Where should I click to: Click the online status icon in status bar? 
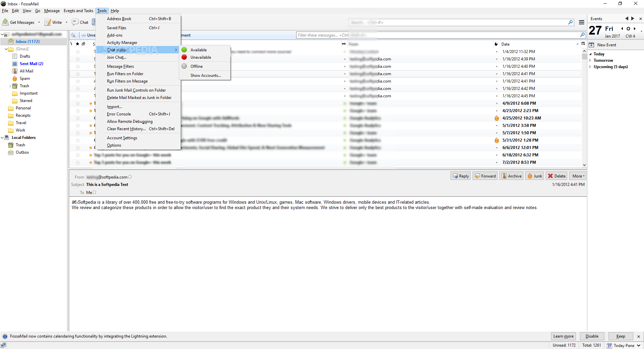(x=3, y=345)
